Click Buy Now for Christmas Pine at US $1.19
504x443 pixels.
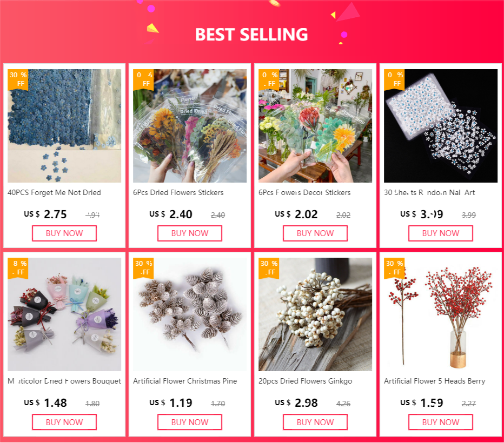coord(190,422)
